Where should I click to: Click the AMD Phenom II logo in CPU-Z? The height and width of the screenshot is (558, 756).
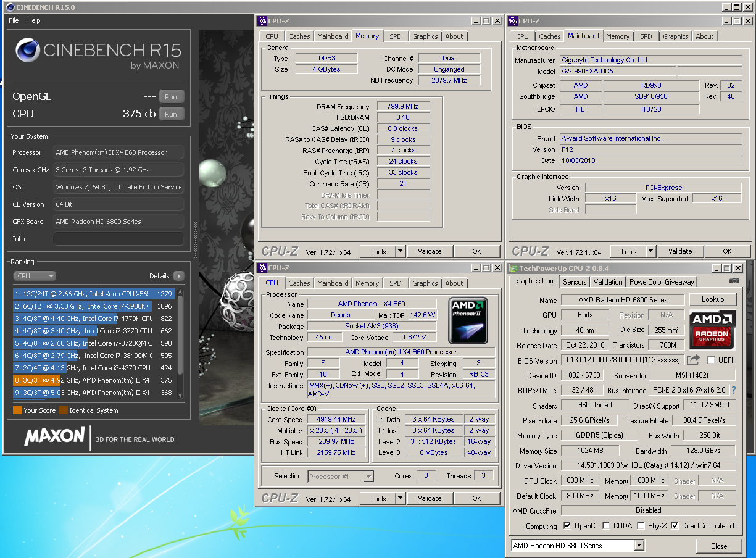point(468,320)
